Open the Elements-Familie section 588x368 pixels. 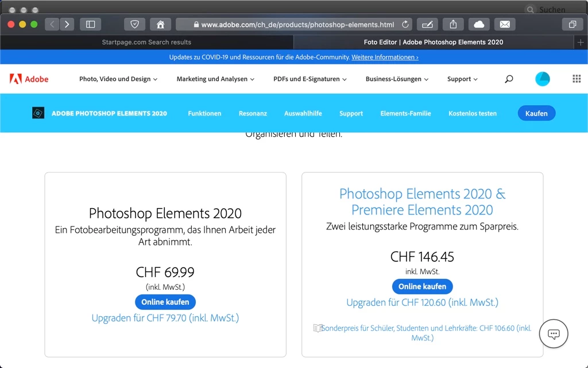(405, 113)
